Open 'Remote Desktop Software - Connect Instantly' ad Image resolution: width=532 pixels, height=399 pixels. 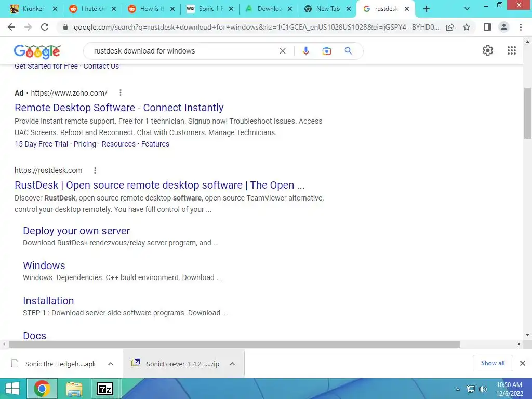click(119, 108)
